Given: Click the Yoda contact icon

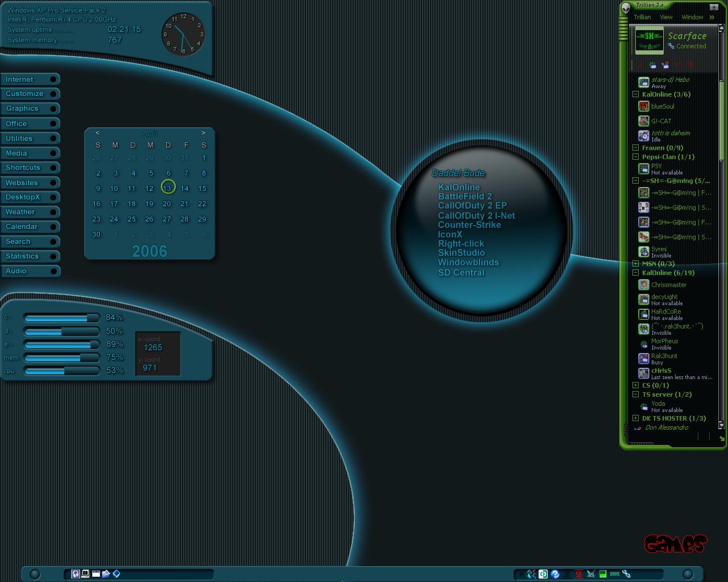Looking at the screenshot, I should 644,406.
